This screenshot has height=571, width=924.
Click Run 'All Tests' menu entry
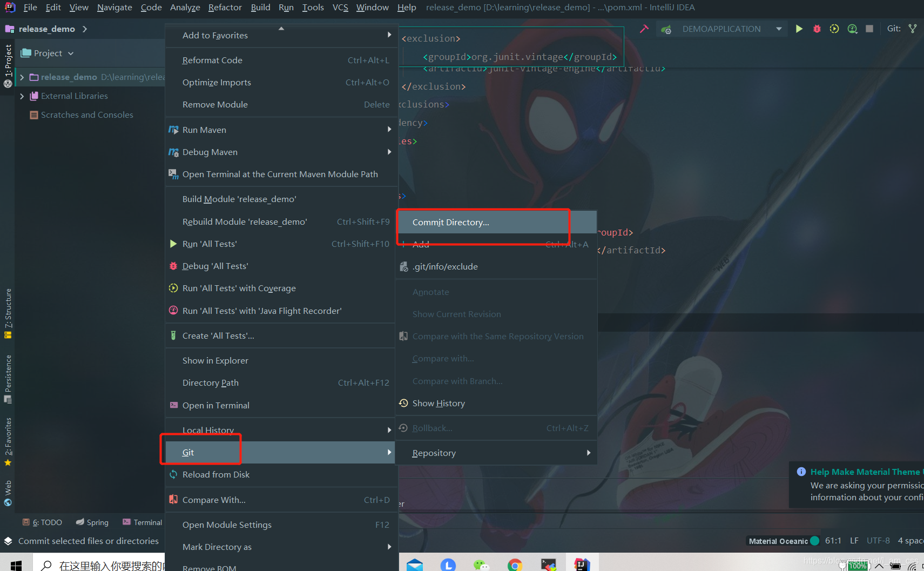click(281, 244)
